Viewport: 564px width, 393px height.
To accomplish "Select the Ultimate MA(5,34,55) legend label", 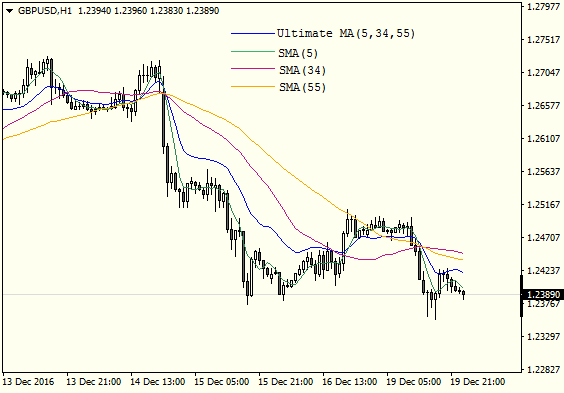I will click(346, 33).
